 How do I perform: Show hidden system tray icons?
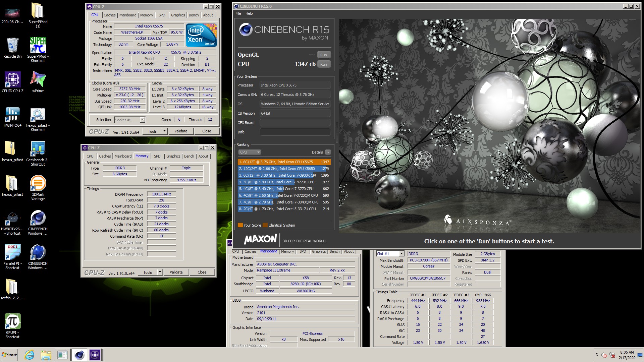(597, 355)
